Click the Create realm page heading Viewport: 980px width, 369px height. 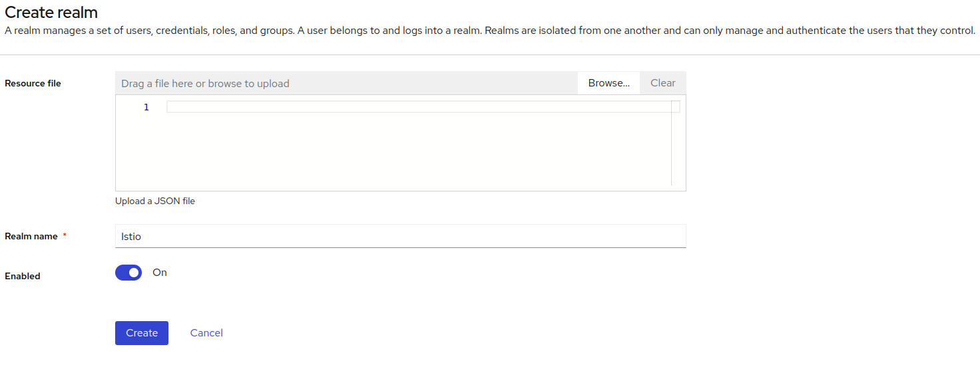[x=51, y=12]
